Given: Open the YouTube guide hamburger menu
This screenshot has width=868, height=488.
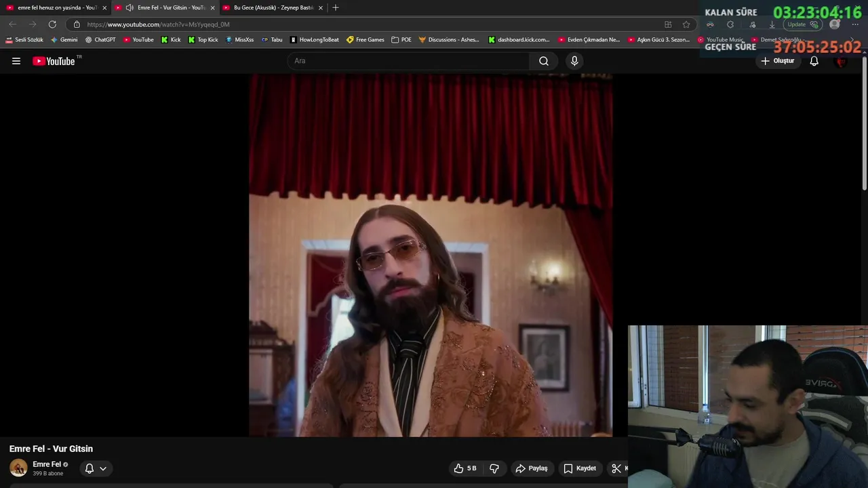Looking at the screenshot, I should (x=16, y=61).
